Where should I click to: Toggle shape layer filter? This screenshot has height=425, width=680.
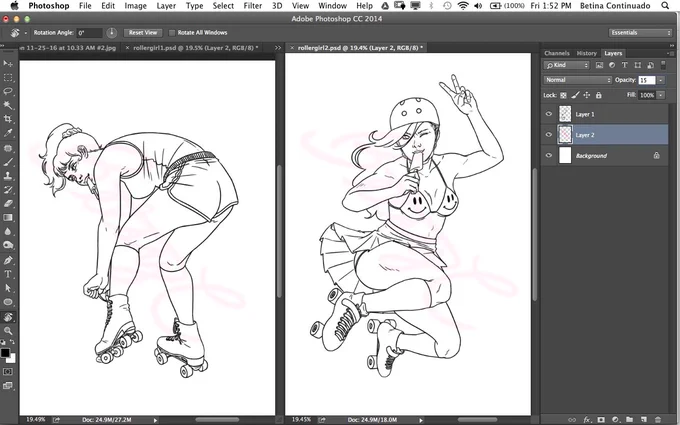(638, 65)
